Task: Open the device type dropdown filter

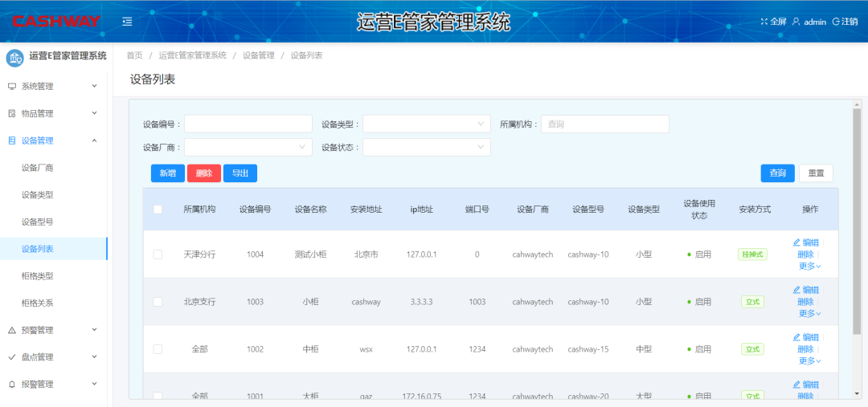Action: [x=426, y=124]
